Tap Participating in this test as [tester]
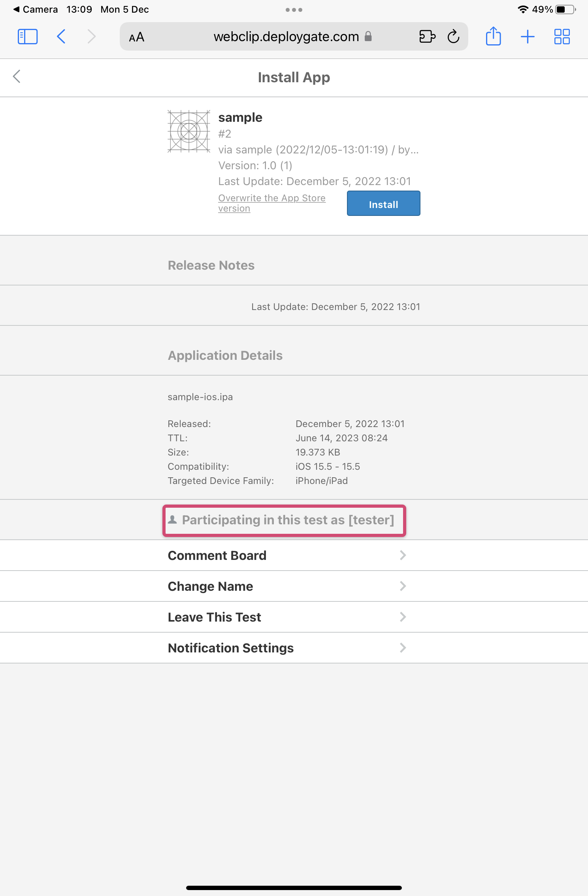Image resolution: width=588 pixels, height=896 pixels. coord(288,520)
